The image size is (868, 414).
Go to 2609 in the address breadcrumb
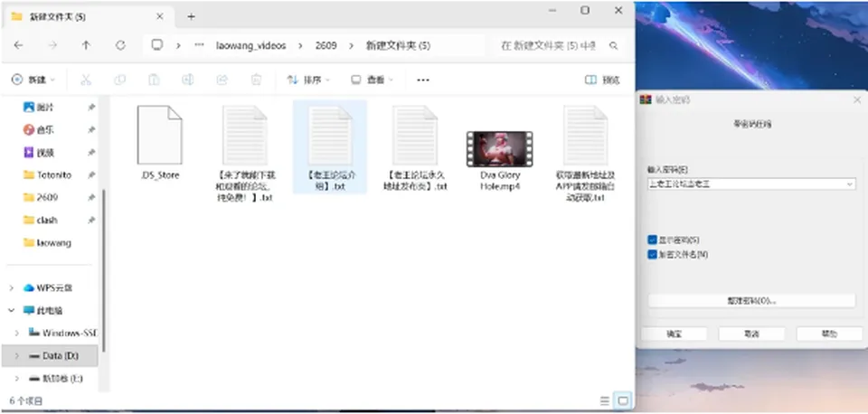pos(326,46)
